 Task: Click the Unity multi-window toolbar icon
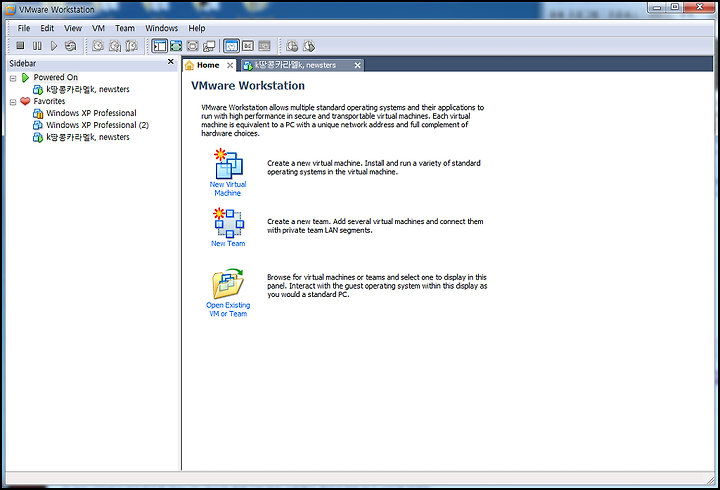pos(209,45)
